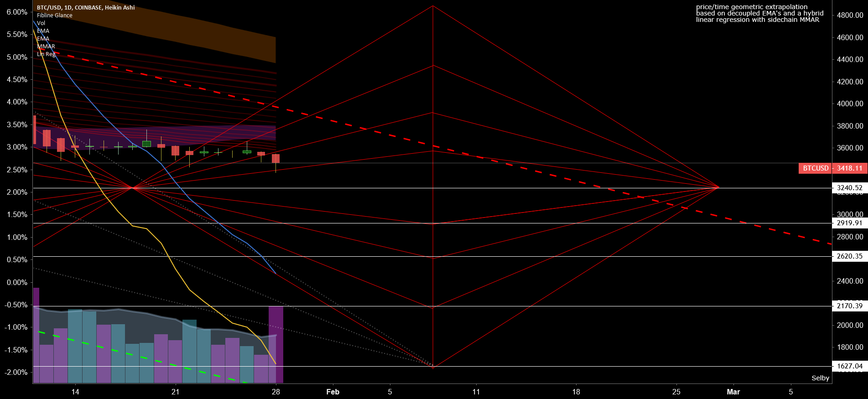Select date 28 on the time axis
This screenshot has width=868, height=399.
pyautogui.click(x=275, y=392)
